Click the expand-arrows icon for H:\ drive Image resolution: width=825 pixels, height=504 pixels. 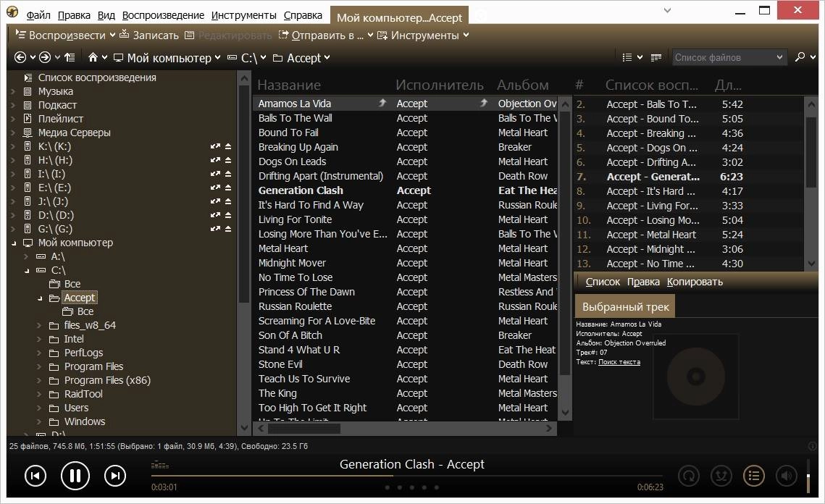click(x=215, y=160)
